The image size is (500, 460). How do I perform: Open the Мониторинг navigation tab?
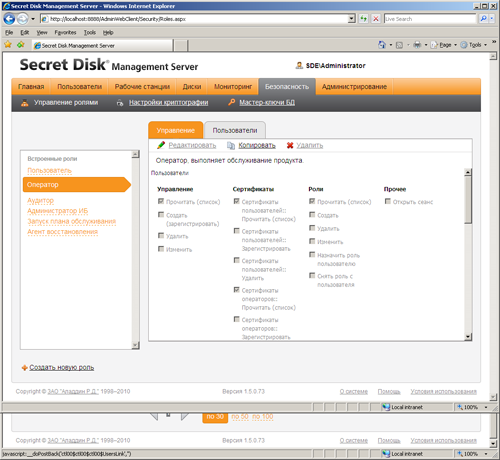pyautogui.click(x=233, y=87)
